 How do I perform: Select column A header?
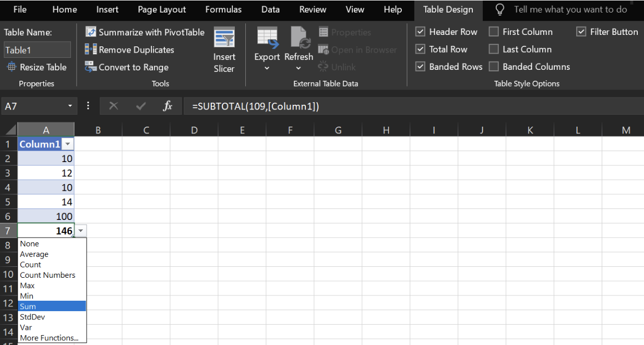46,130
